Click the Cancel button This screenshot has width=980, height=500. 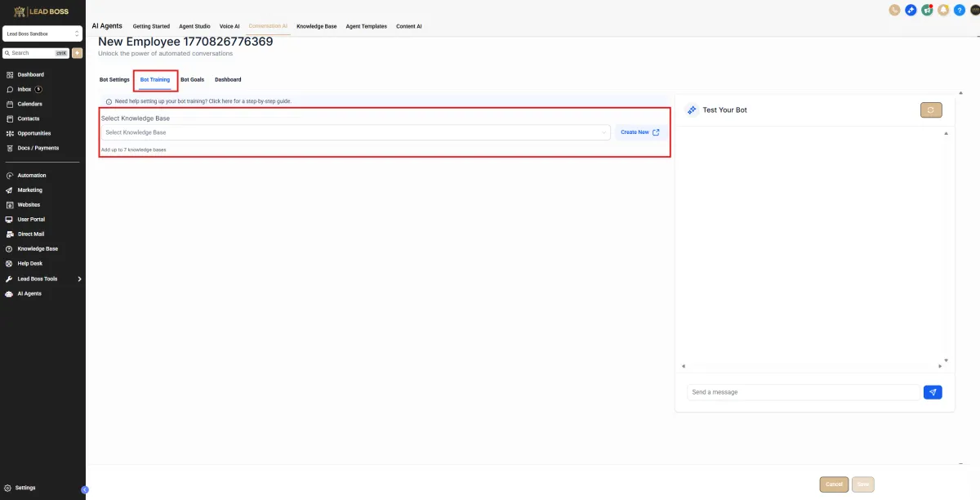[x=834, y=484]
